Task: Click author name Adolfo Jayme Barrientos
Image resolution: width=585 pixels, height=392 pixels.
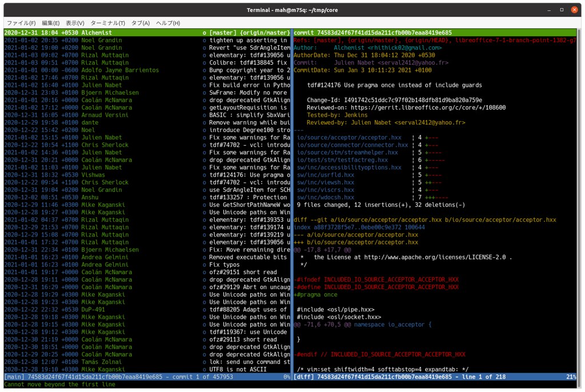Action: [120, 70]
